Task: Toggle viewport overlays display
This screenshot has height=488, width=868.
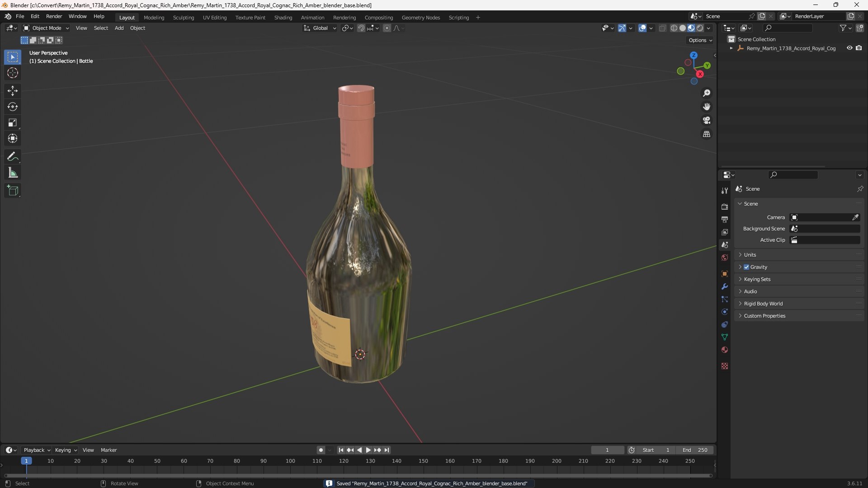Action: 642,28
